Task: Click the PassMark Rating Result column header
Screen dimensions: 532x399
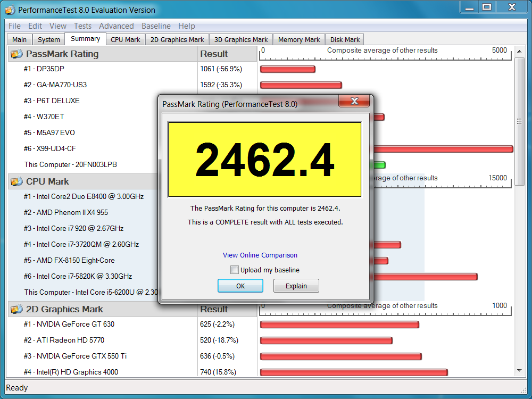Action: (227, 54)
